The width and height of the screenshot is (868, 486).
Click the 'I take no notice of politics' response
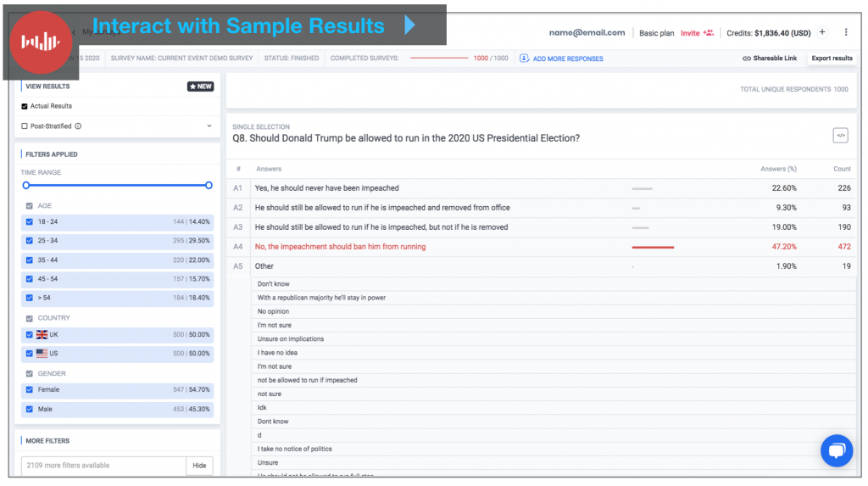tap(294, 449)
